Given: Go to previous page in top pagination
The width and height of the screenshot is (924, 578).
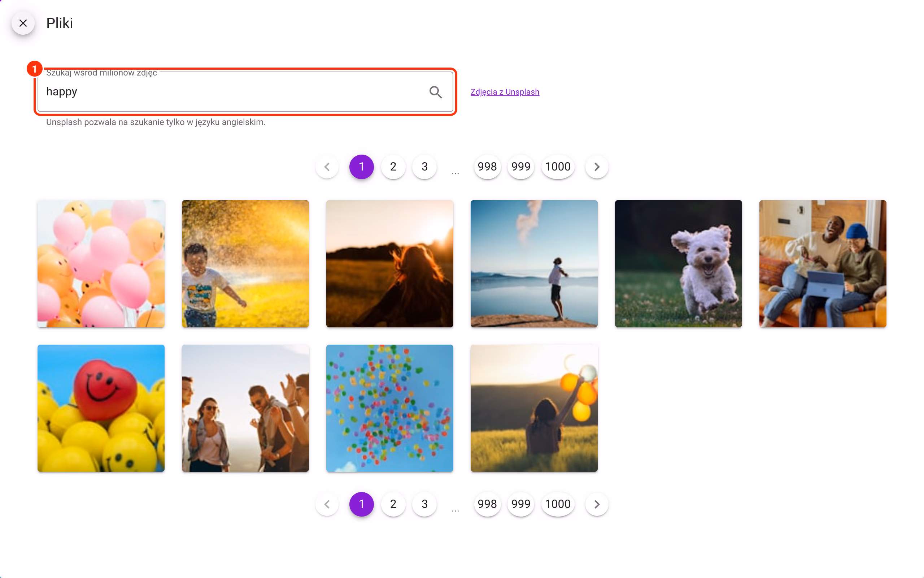Looking at the screenshot, I should click(327, 167).
